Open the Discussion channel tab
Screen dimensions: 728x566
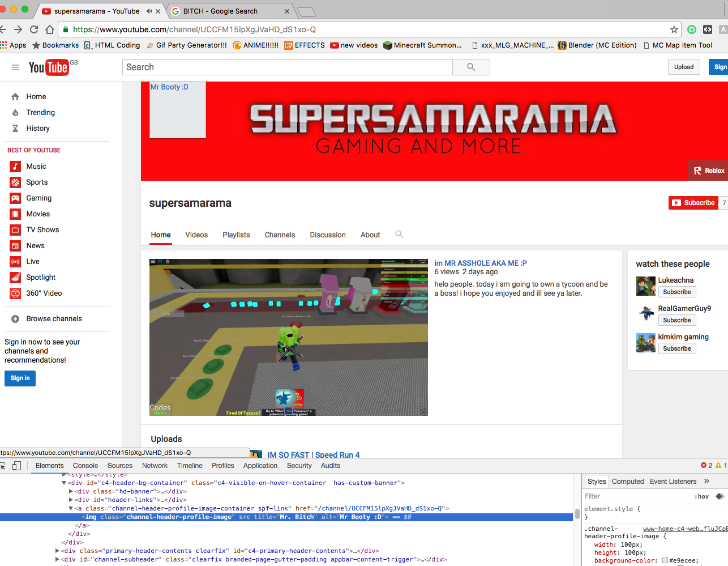click(328, 235)
